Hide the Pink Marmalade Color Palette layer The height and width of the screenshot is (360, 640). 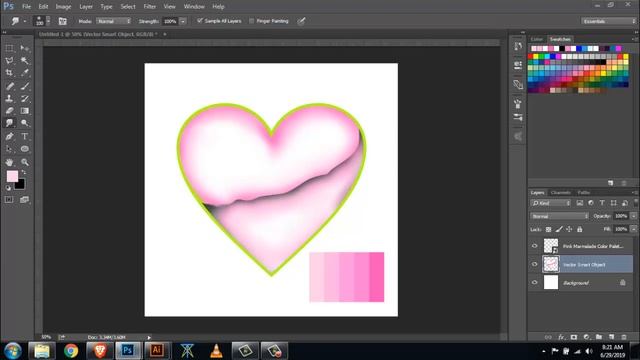tap(535, 246)
